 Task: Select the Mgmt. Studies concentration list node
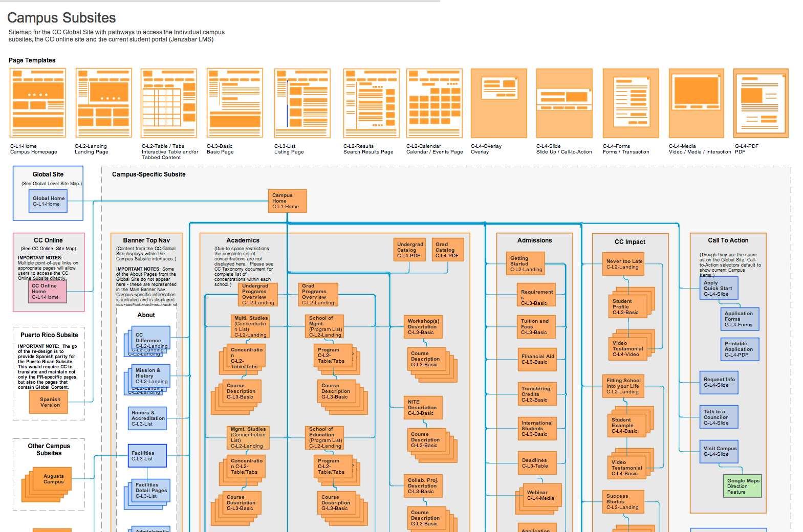[x=248, y=437]
